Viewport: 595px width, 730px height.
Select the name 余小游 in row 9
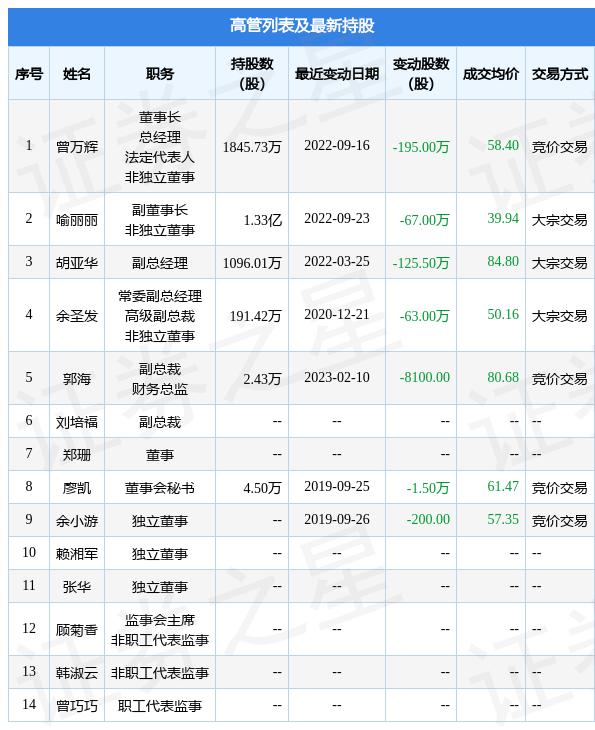tap(77, 520)
